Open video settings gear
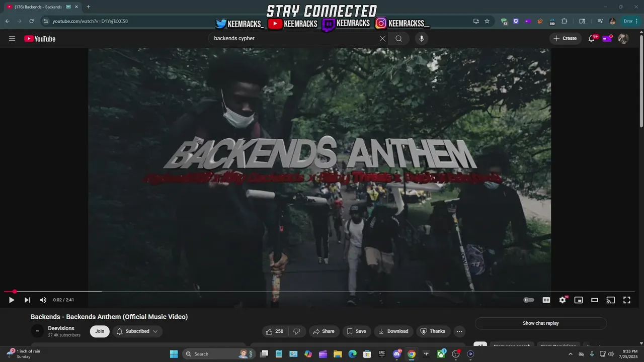 (x=562, y=300)
